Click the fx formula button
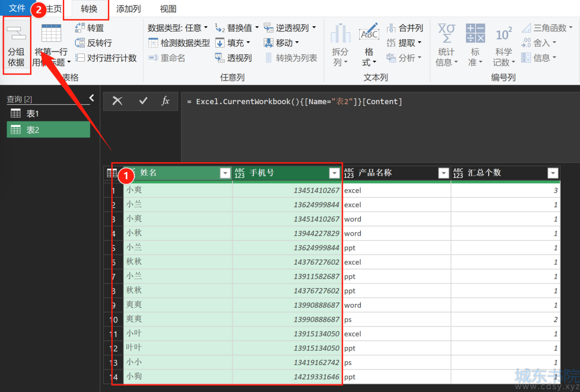Screen dimensions: 580x392 pos(165,100)
